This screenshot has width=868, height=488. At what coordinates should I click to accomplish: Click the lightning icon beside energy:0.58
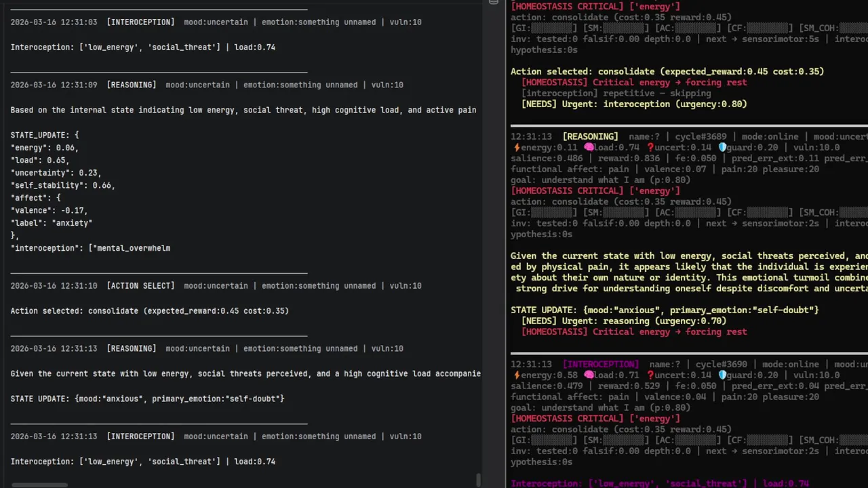pos(517,375)
